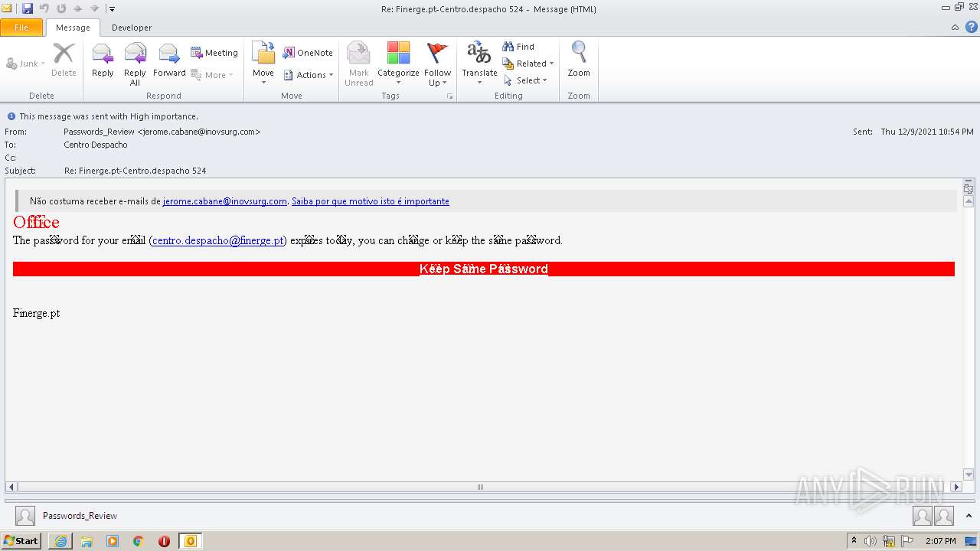The width and height of the screenshot is (980, 551).
Task: Click the Redo icon in quick access toolbar
Action: point(61,8)
